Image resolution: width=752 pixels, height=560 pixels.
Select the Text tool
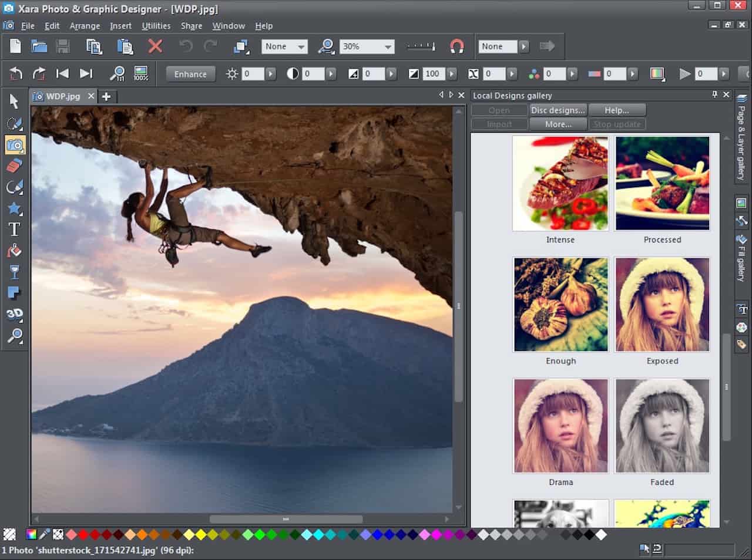point(14,230)
